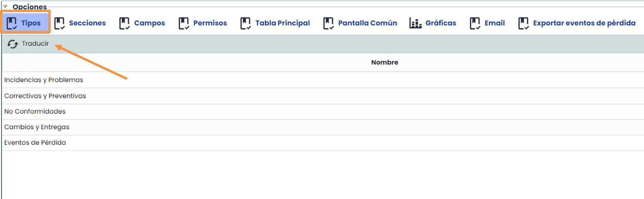Viewport: 644px width, 199px height.
Task: Switch to the Secciones tab
Action: coord(87,23)
